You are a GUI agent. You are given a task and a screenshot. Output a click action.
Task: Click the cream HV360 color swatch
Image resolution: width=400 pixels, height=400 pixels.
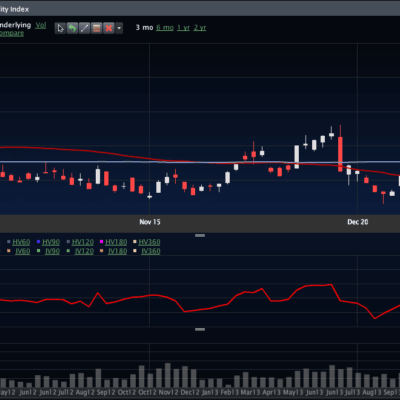coord(135,242)
